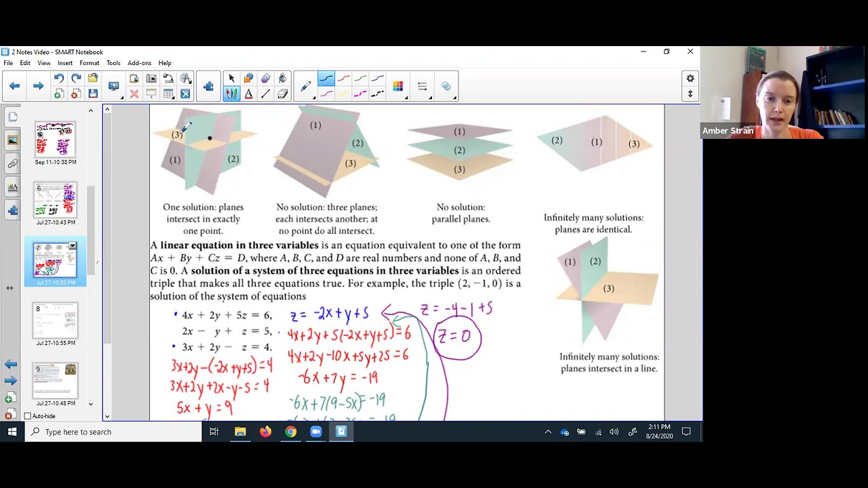Open a file from the toolbar

coord(93,79)
